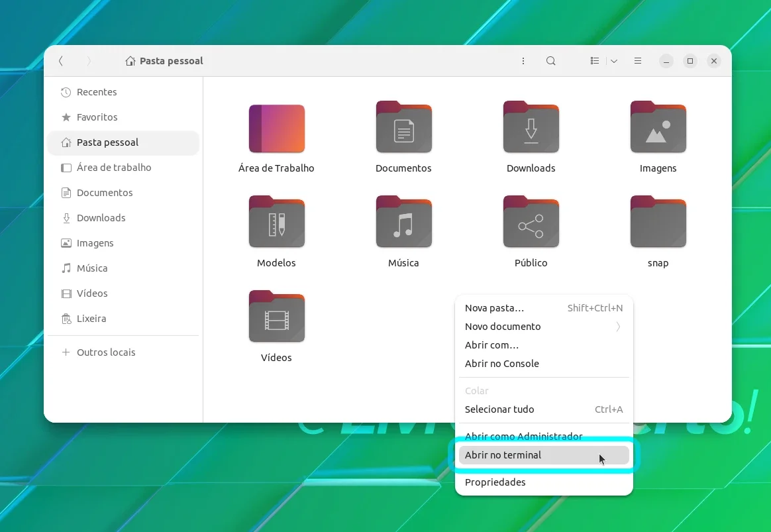Click the home icon in the path bar

click(x=130, y=61)
